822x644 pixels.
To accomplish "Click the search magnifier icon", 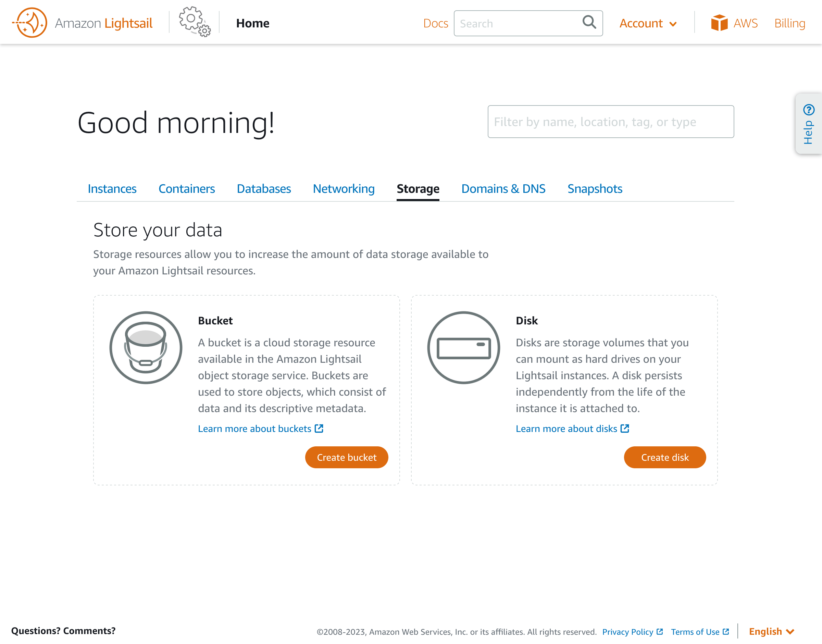I will point(588,23).
